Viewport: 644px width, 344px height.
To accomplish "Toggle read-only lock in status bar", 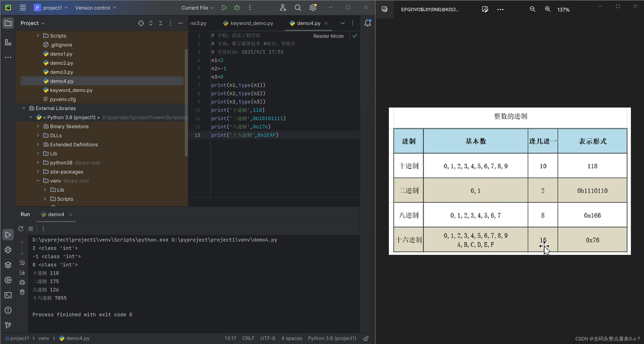I will point(366,338).
